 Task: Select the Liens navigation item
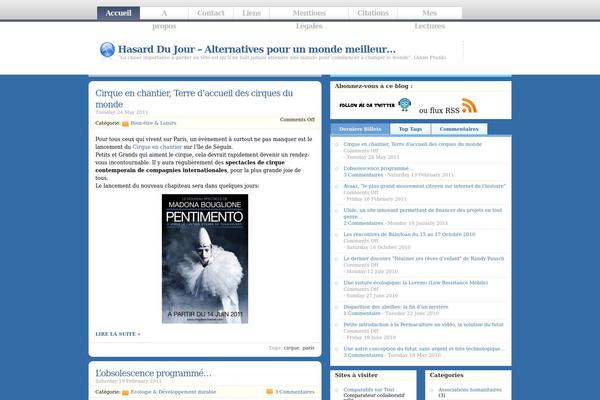tap(251, 13)
